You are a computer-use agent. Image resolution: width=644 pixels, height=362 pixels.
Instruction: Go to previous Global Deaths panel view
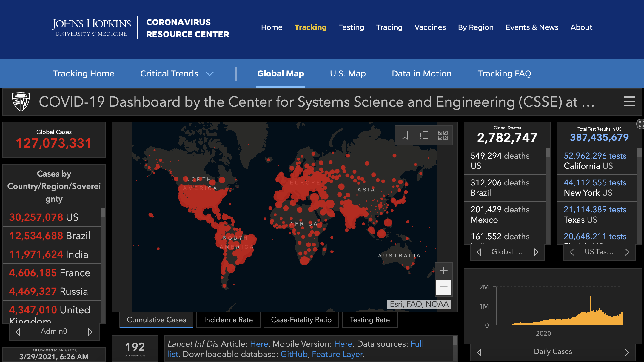coord(479,252)
